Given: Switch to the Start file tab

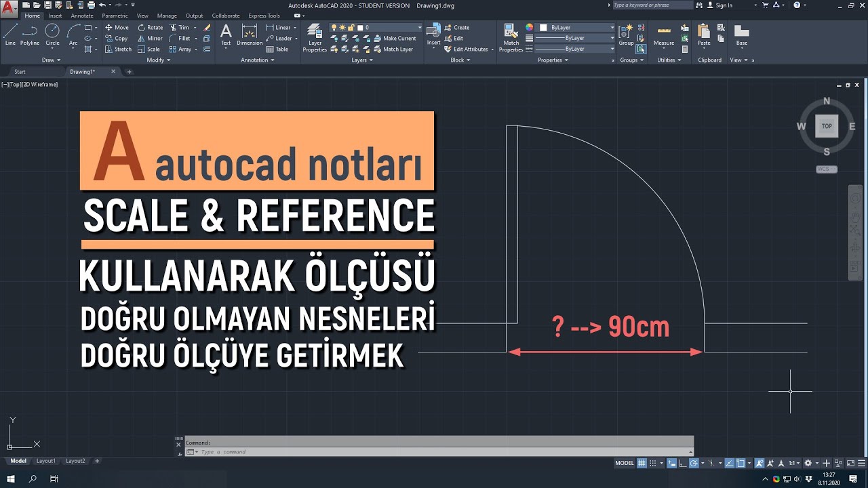Looking at the screenshot, I should coord(20,71).
